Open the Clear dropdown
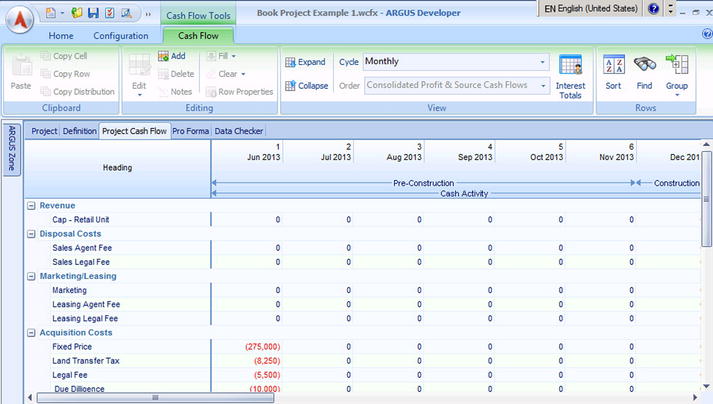Viewport: 713px width, 404px height. point(226,74)
